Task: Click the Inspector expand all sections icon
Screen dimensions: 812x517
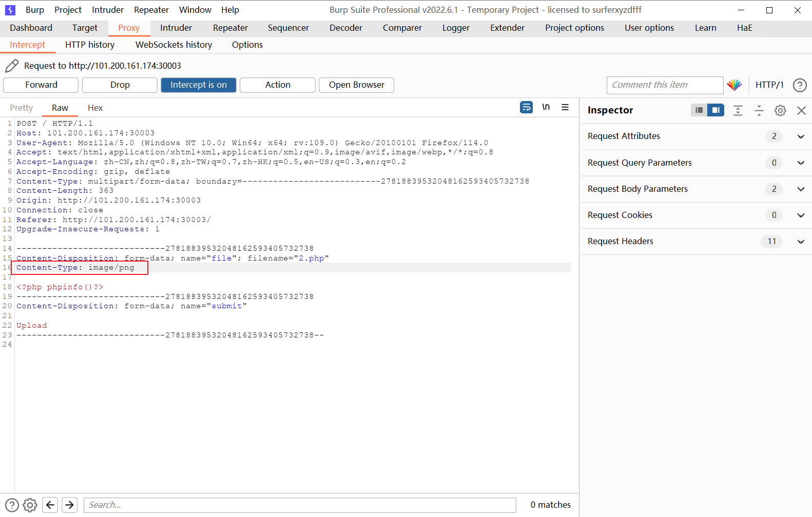Action: (738, 110)
